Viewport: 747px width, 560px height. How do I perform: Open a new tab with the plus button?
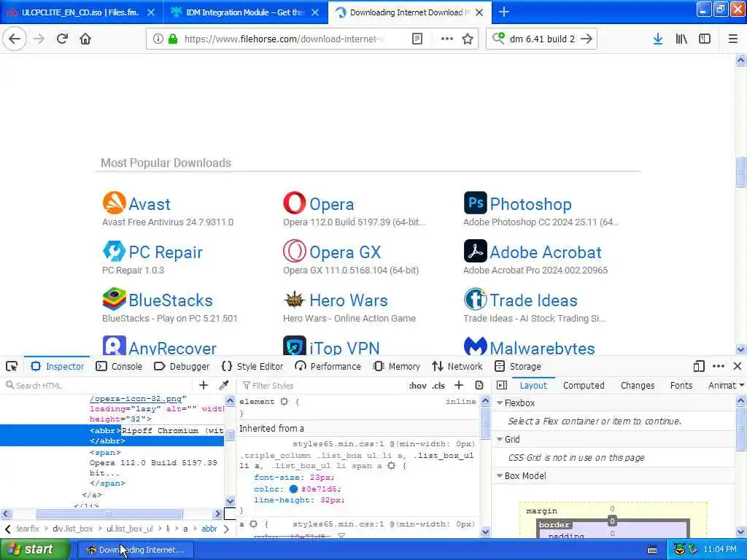click(503, 12)
